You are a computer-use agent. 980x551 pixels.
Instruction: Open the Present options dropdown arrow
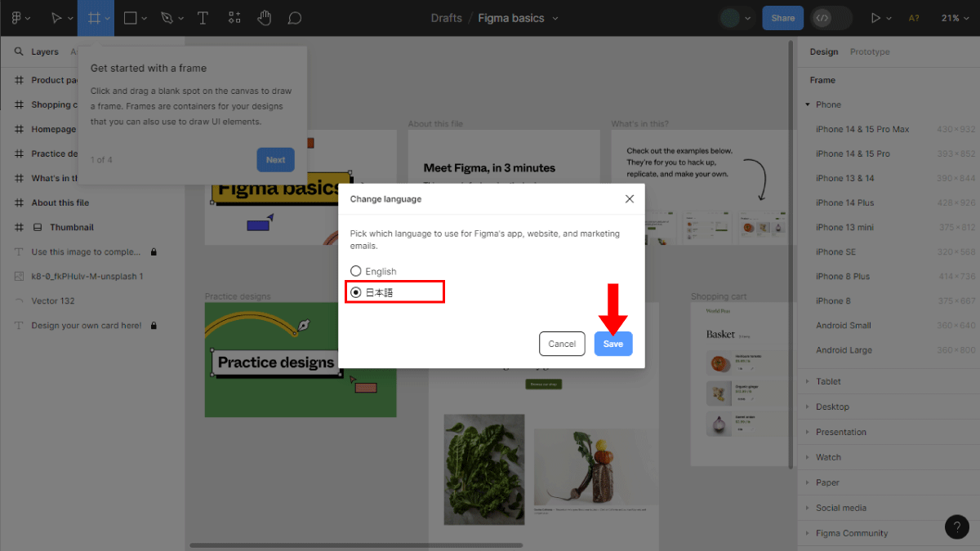tap(889, 18)
